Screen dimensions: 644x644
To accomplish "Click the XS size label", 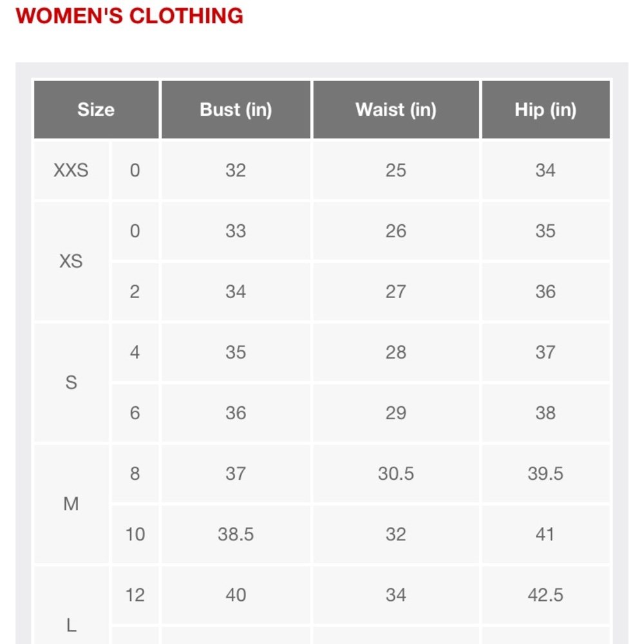I will point(71,261).
